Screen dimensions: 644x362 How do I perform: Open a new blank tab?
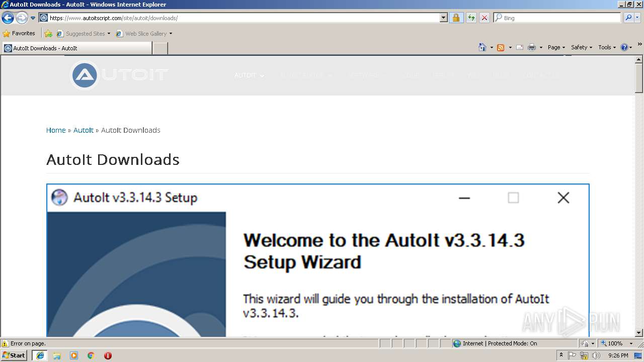click(160, 48)
